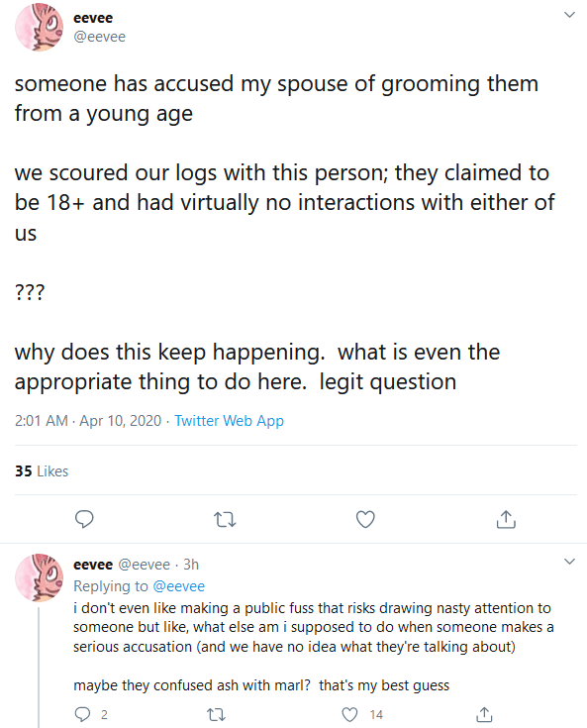
Task: Open the main tweet's chevron options menu
Action: point(569,15)
